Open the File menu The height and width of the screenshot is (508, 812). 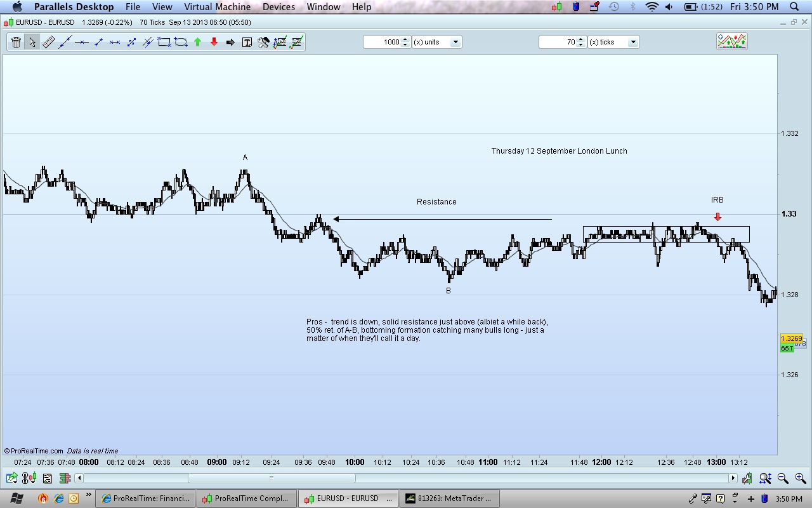133,7
